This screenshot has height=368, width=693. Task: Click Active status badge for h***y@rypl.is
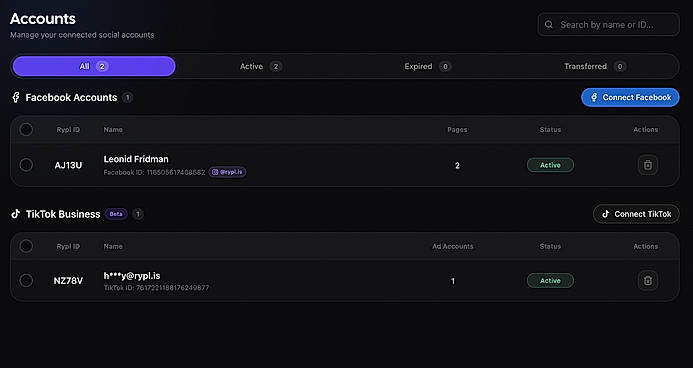coord(550,281)
